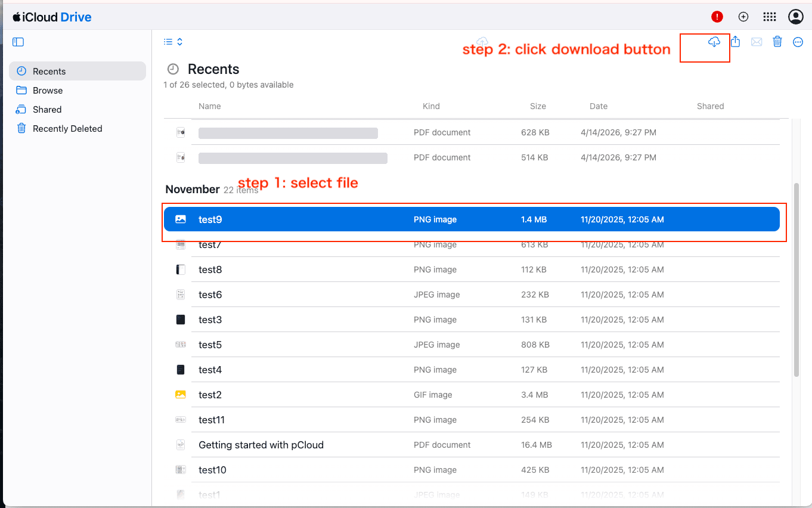Sort by the Kind column header

[x=431, y=106]
